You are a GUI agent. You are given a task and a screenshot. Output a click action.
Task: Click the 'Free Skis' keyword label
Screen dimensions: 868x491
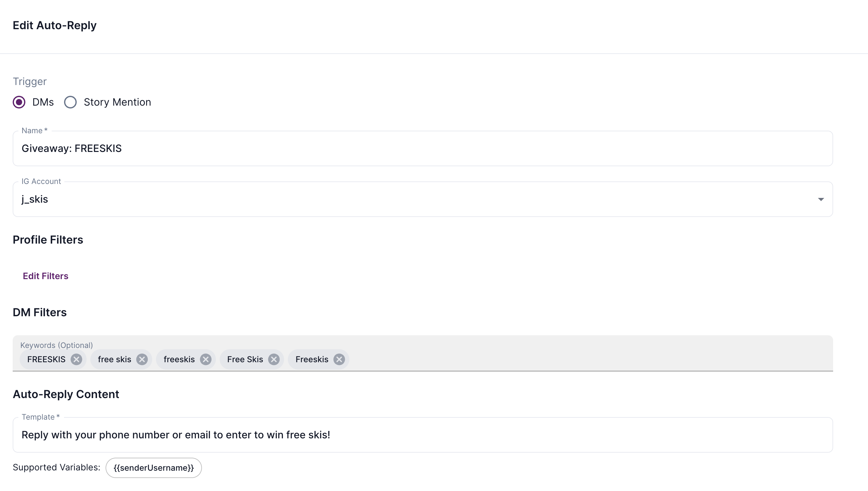click(245, 359)
